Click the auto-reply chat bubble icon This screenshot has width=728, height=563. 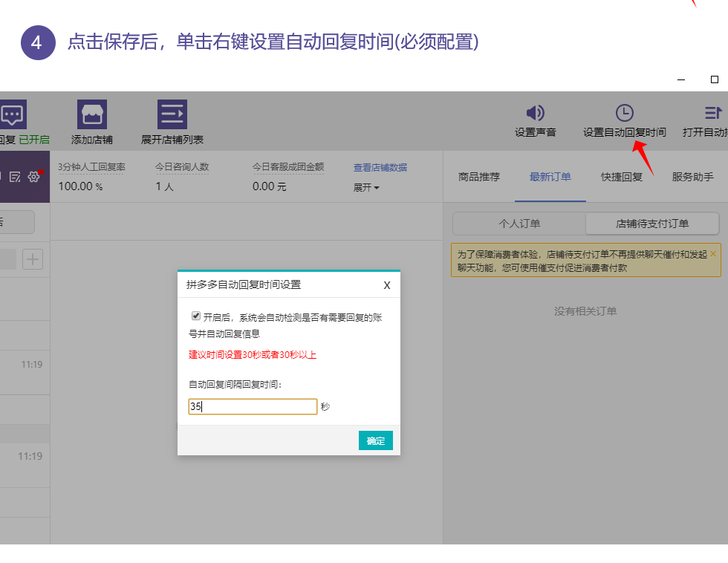click(x=13, y=114)
